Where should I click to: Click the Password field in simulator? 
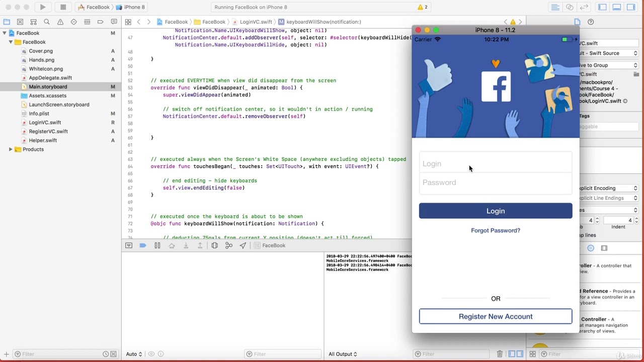click(x=496, y=183)
